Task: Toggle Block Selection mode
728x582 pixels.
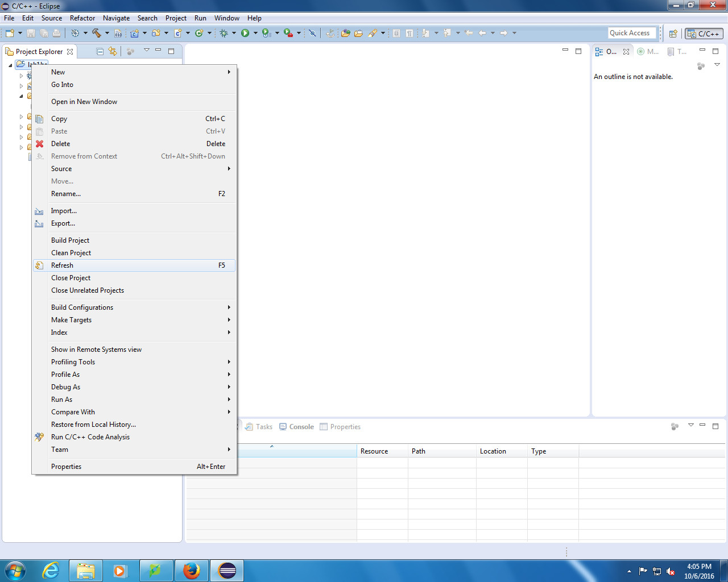Action: click(396, 33)
